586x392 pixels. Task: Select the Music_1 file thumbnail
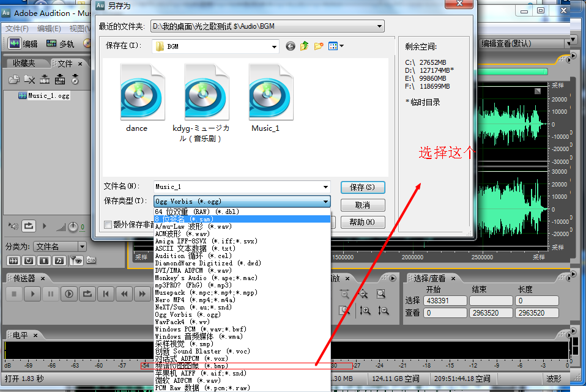270,92
